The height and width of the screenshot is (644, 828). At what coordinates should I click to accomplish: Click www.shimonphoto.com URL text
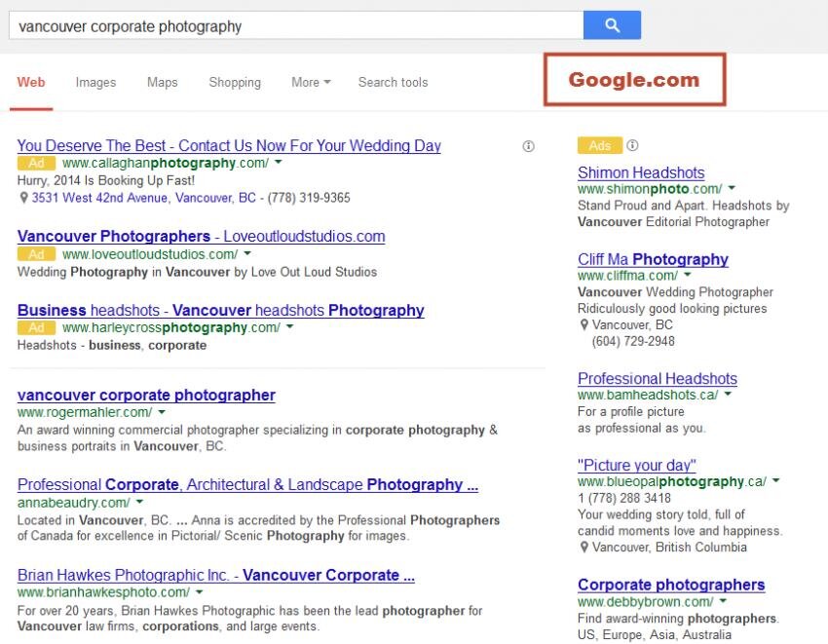[650, 189]
